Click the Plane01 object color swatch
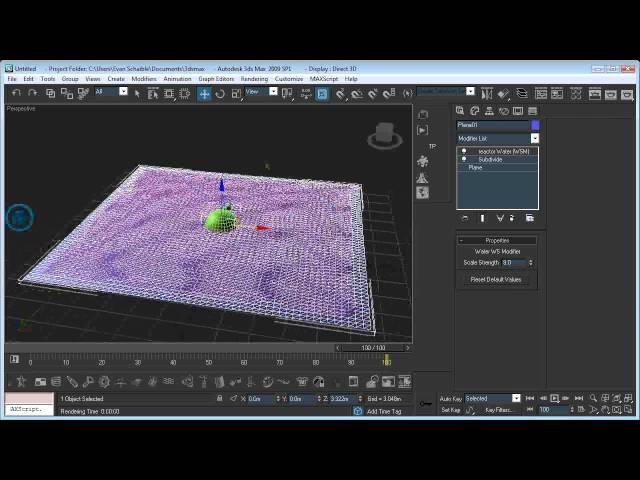Image resolution: width=640 pixels, height=480 pixels. click(x=535, y=125)
